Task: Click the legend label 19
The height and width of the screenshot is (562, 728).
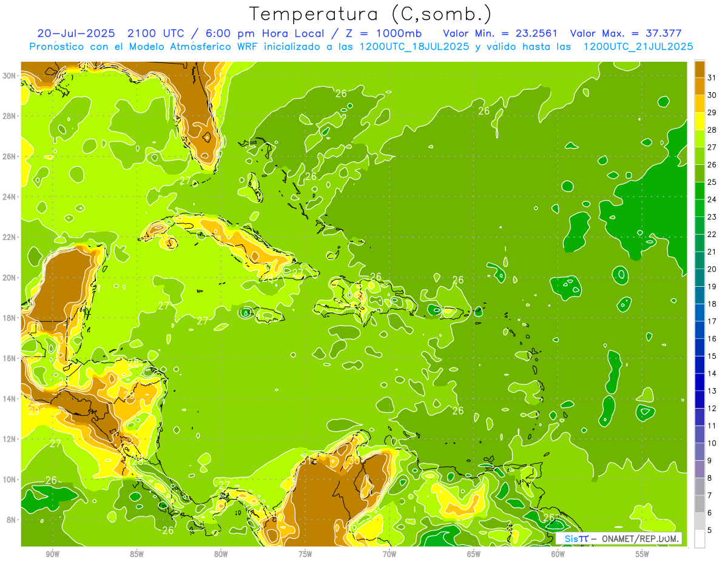Action: [712, 286]
